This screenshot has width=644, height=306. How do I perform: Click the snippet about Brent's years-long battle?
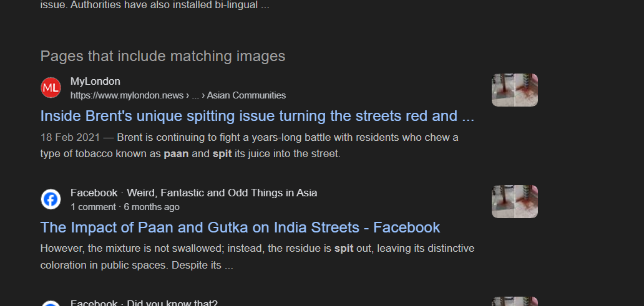[x=250, y=146]
